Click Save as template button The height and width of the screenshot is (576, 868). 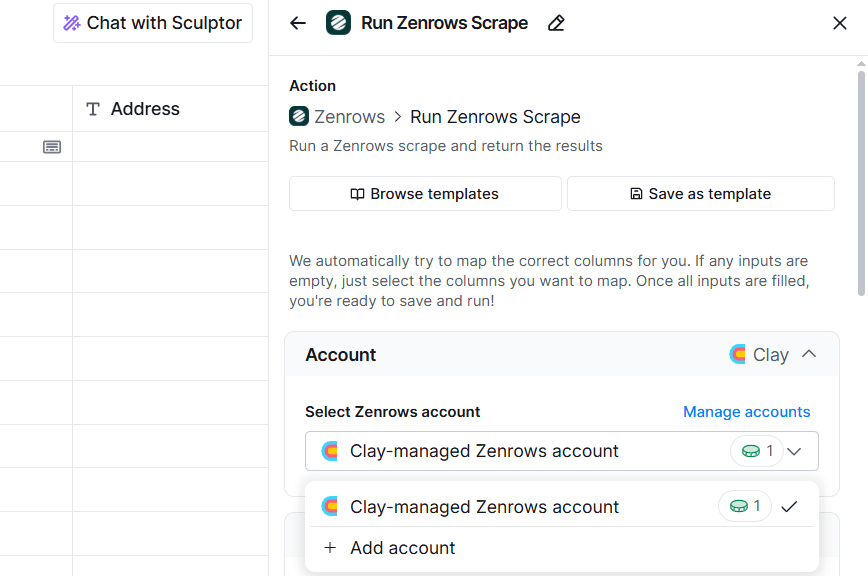click(x=701, y=194)
